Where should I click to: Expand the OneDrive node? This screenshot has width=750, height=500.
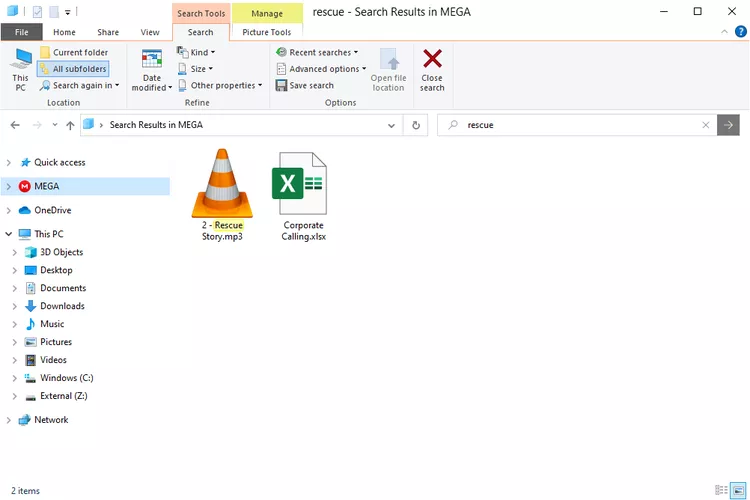(x=9, y=210)
